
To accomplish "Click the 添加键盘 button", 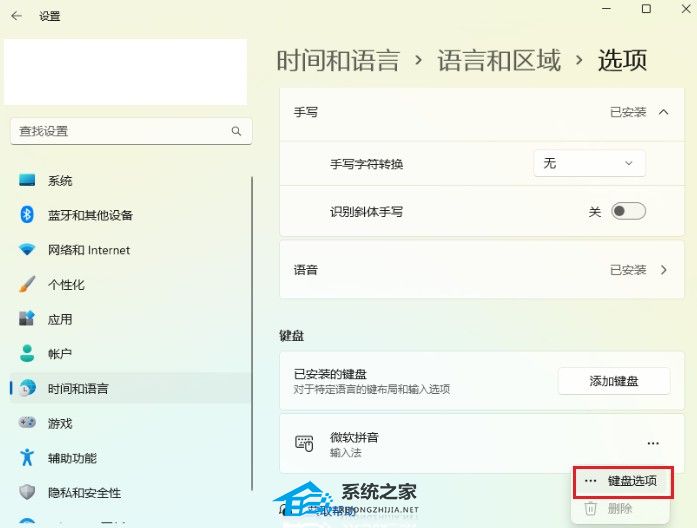I will pyautogui.click(x=613, y=381).
